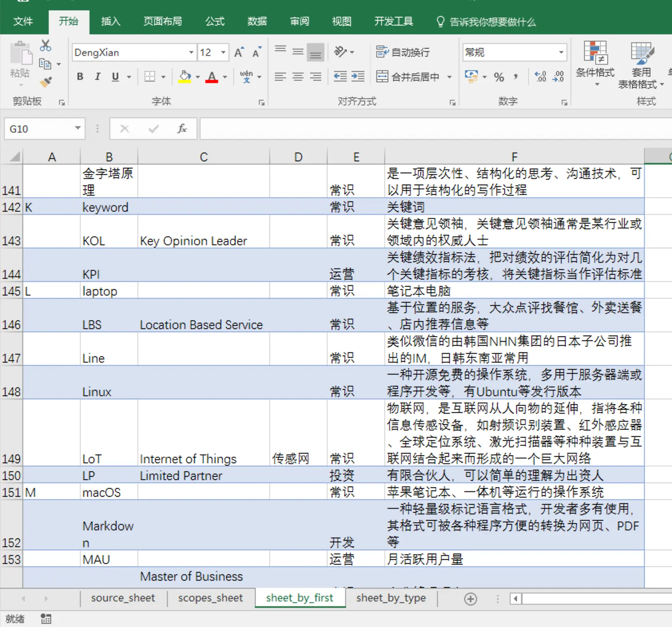Open the borders dropdown arrow
This screenshot has height=627, width=672.
pos(163,77)
